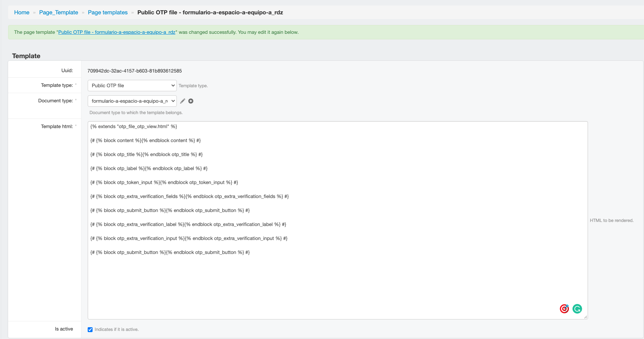Grab the textarea resize handle corner

click(x=585, y=317)
